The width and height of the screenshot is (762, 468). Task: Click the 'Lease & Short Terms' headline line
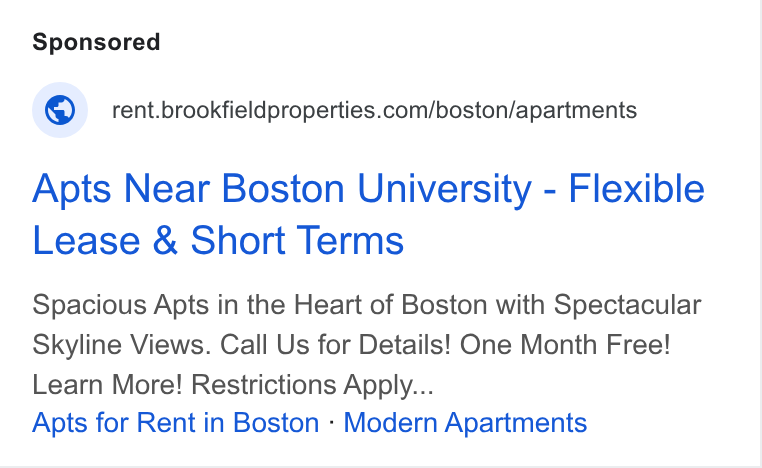tap(218, 240)
